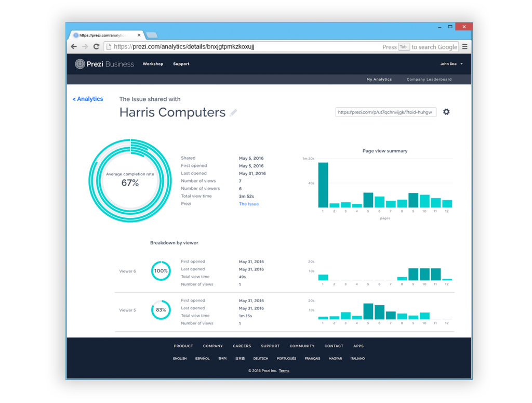Edit the Harris Computers name with the pencil icon
Screen dimensions: 532x403
point(233,113)
